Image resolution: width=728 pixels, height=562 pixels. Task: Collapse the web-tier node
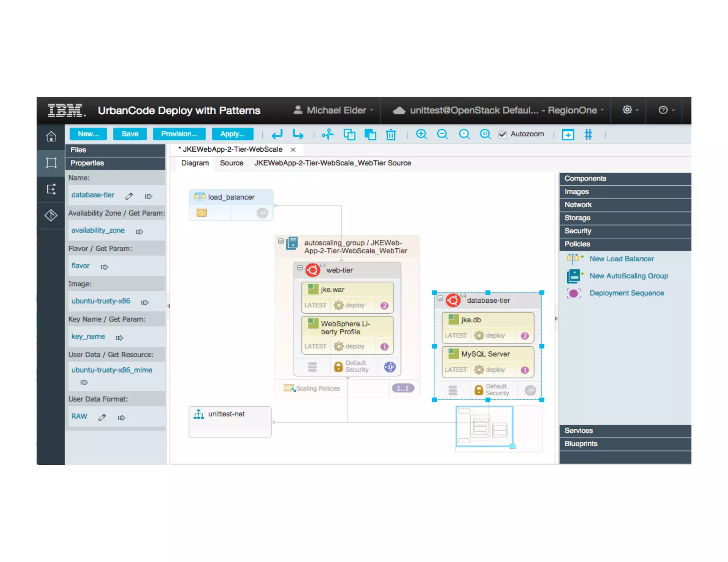pos(300,268)
